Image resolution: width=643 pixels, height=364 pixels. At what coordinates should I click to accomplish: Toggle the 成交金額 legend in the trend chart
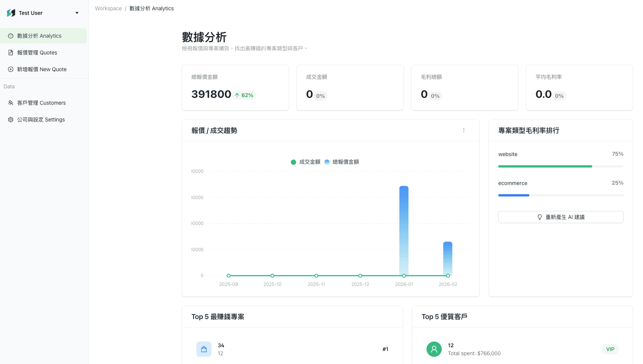pos(305,162)
